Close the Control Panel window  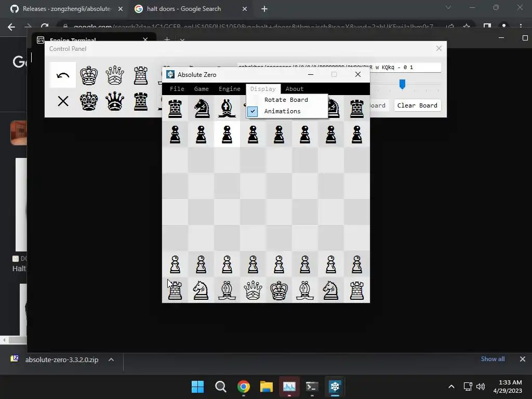438,48
